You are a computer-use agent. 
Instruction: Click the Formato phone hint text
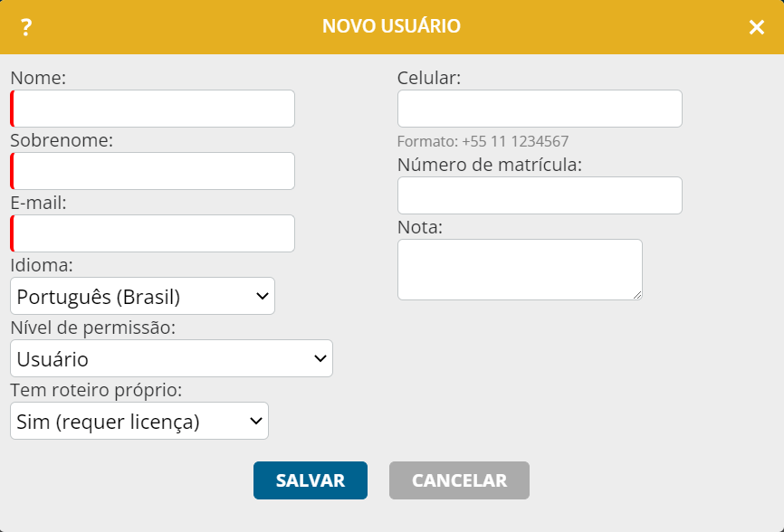click(483, 141)
